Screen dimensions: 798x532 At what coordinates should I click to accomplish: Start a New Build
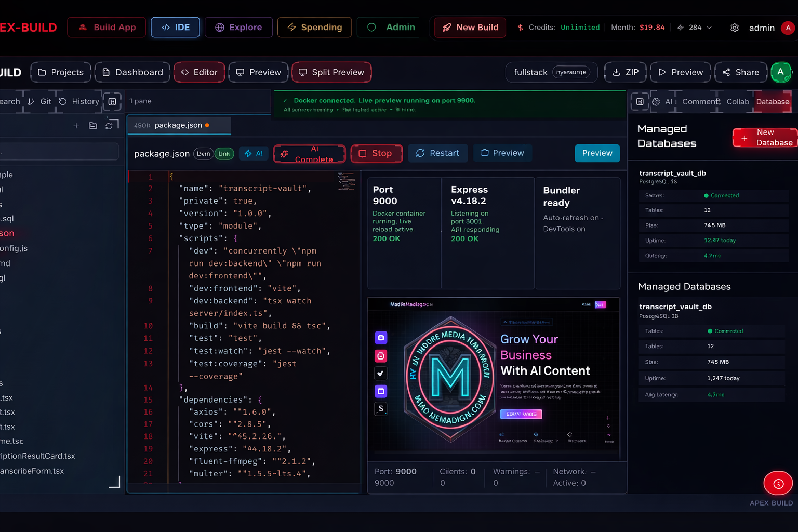pos(470,28)
